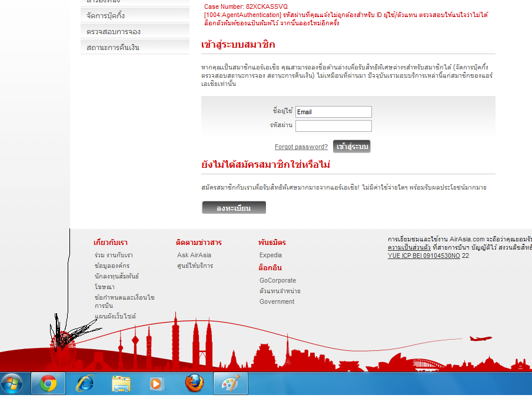Open Windows Media Player taskbar icon
The image size is (532, 398).
coord(157,384)
